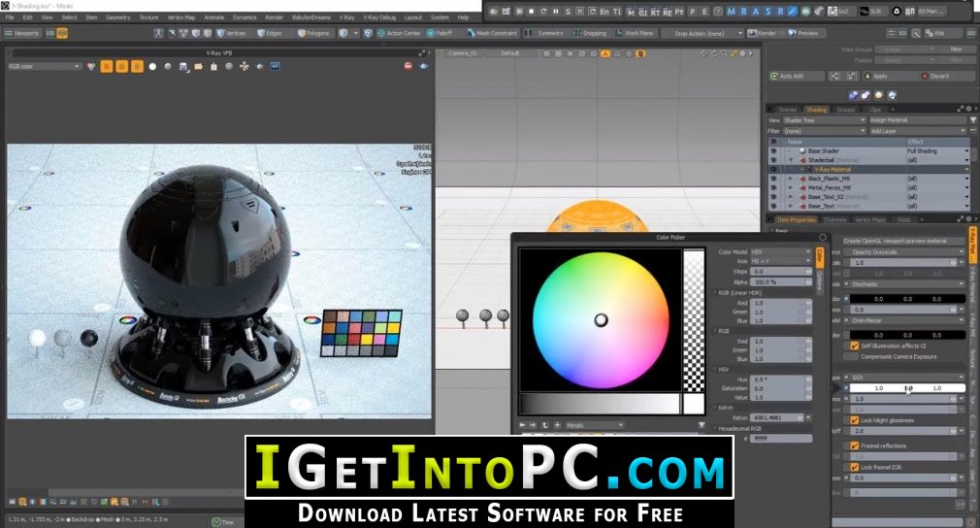Open the Oren-Nayar model dropdown
Viewport: 980px width, 528px height.
coord(906,320)
